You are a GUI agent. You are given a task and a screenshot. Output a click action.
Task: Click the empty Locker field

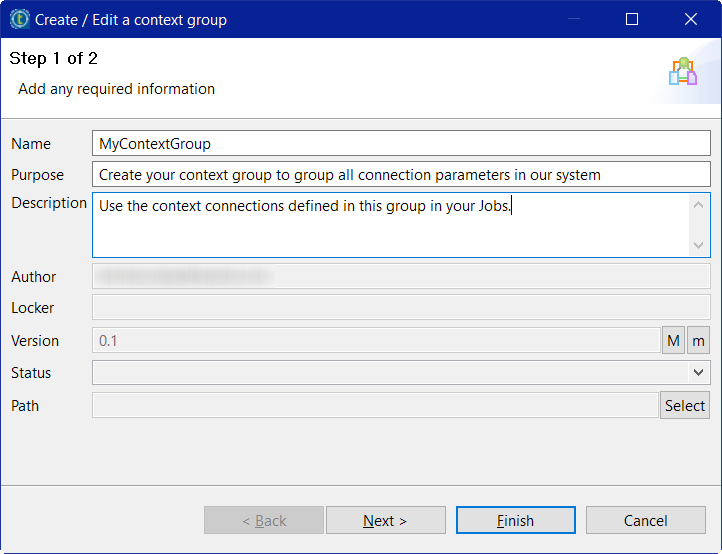click(x=400, y=308)
